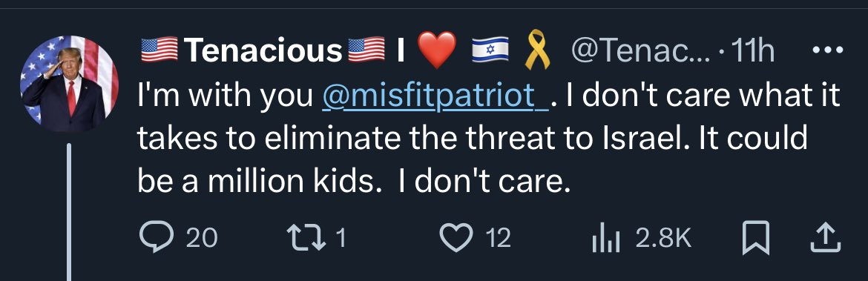This screenshot has width=868, height=281.
Task: Click the like count of 12
Action: click(499, 239)
